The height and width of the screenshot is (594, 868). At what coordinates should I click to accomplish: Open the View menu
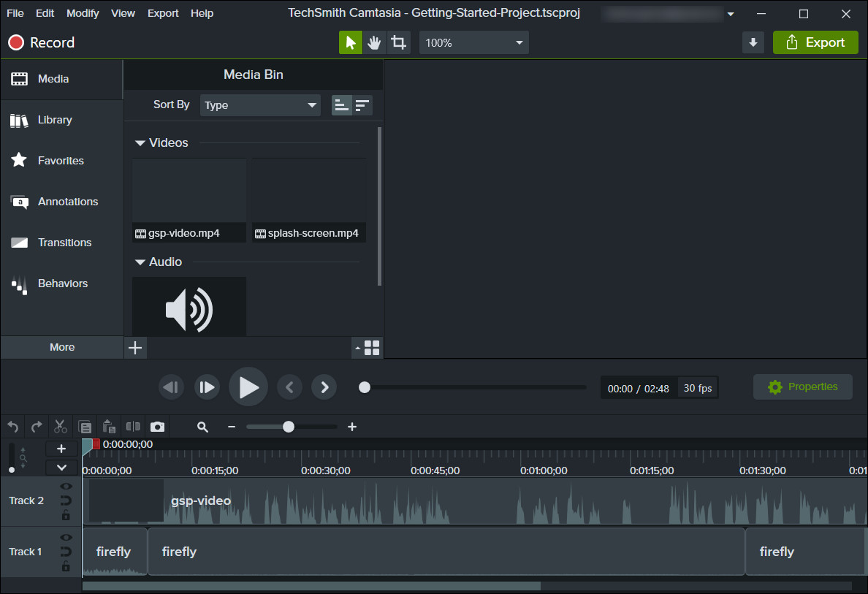point(123,12)
